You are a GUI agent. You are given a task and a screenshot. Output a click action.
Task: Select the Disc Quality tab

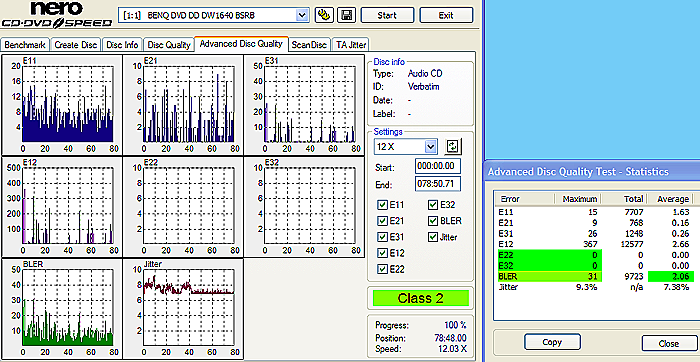click(169, 45)
